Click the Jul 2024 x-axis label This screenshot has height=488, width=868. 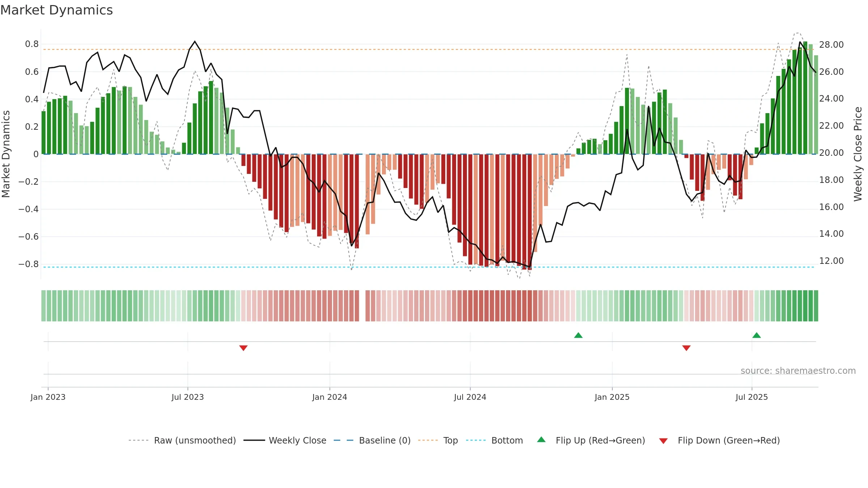(x=470, y=397)
